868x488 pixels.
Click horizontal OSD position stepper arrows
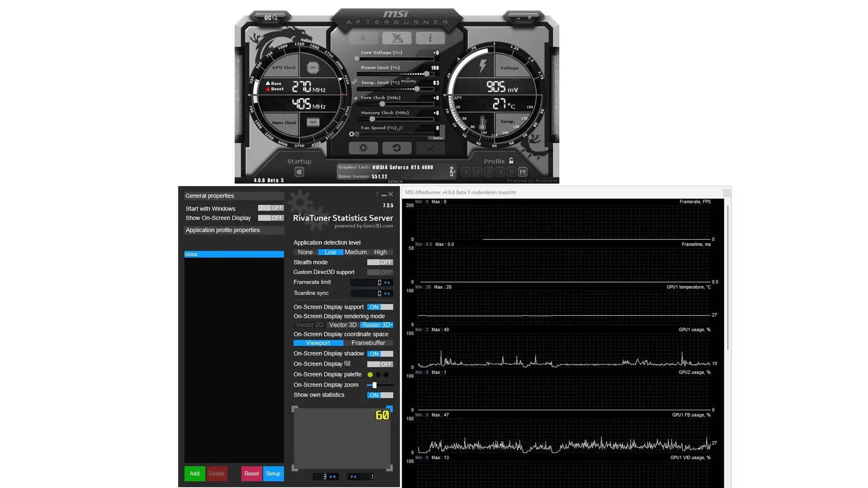tap(333, 476)
